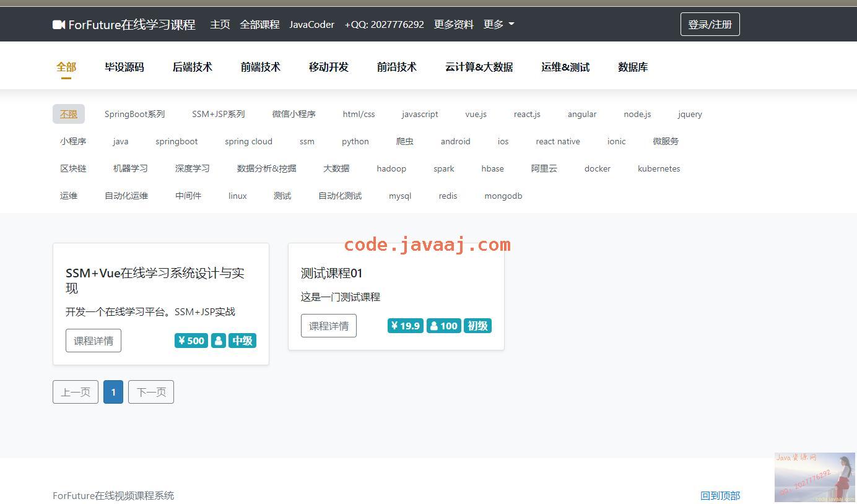This screenshot has width=857, height=504.
Task: Click the ForFuture video camera logo icon
Action: click(59, 25)
